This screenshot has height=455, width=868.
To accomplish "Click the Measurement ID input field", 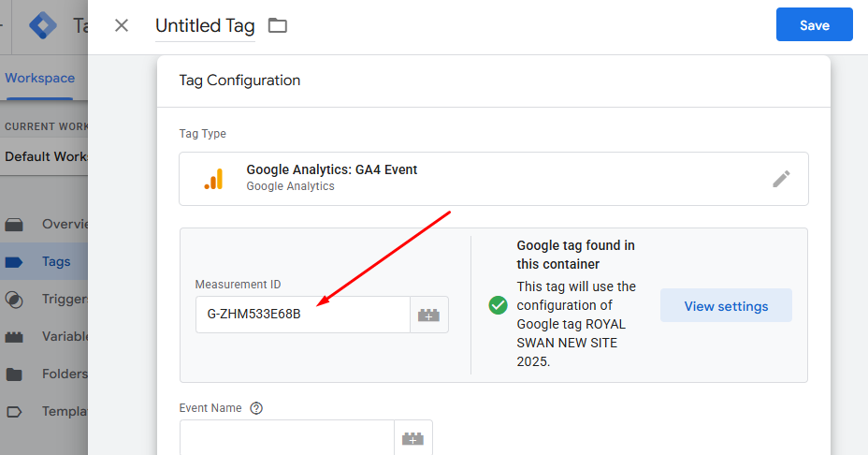I will click(x=303, y=315).
